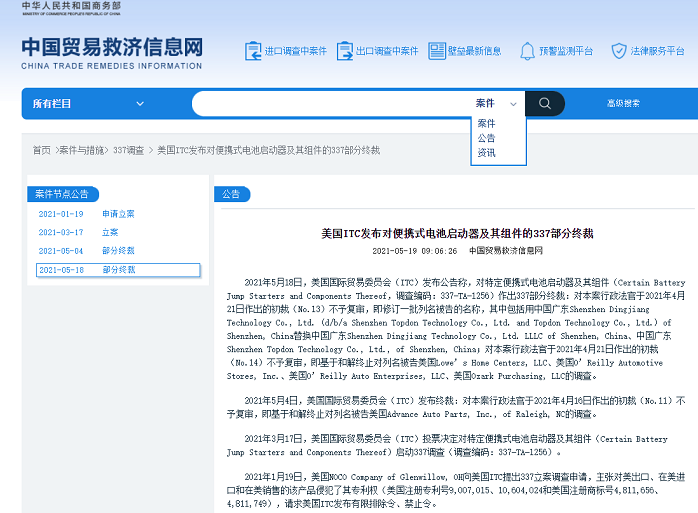
Task: Open 进口调查中案件 link
Action: click(296, 51)
